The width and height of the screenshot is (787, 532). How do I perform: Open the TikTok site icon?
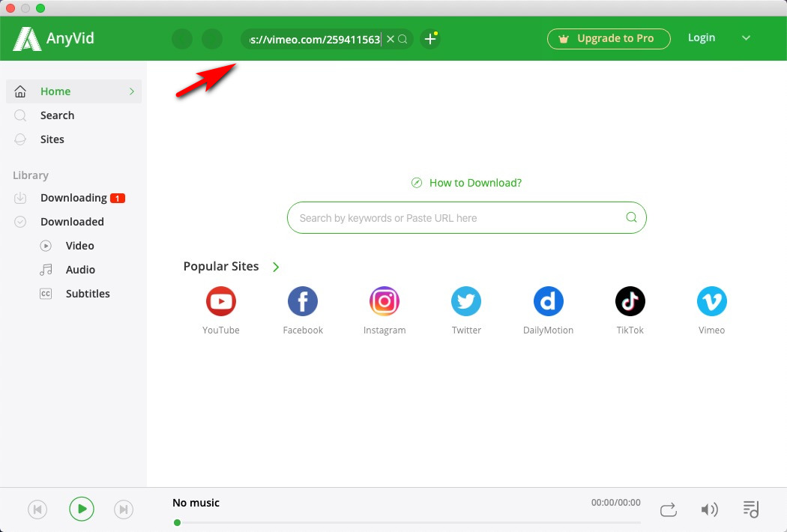[x=630, y=301]
